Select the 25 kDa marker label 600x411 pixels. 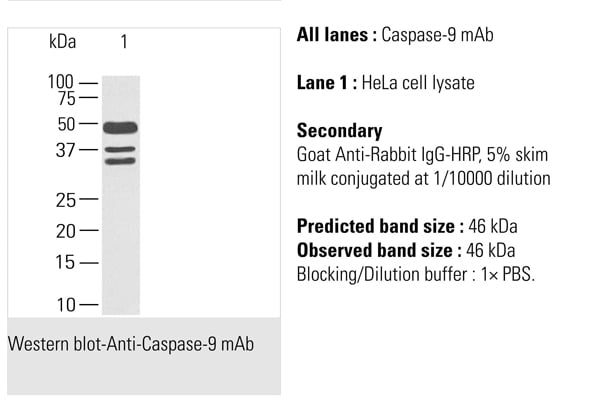click(x=66, y=199)
